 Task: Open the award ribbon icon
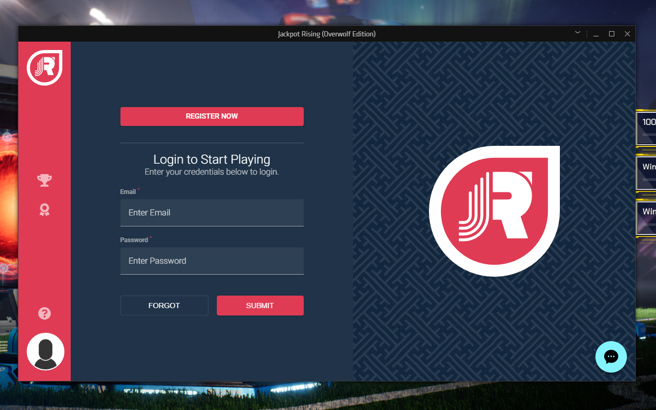click(x=44, y=210)
